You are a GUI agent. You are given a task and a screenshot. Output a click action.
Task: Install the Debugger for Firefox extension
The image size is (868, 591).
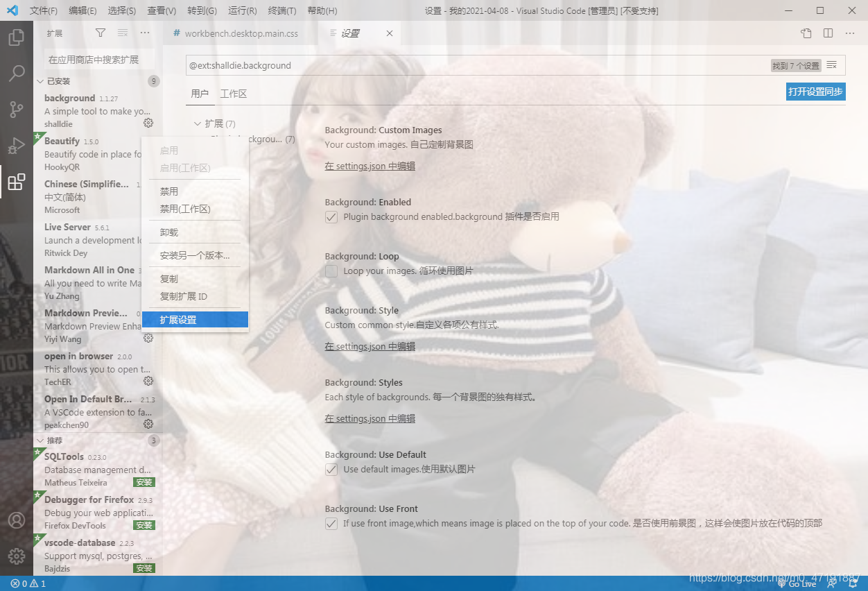point(144,525)
